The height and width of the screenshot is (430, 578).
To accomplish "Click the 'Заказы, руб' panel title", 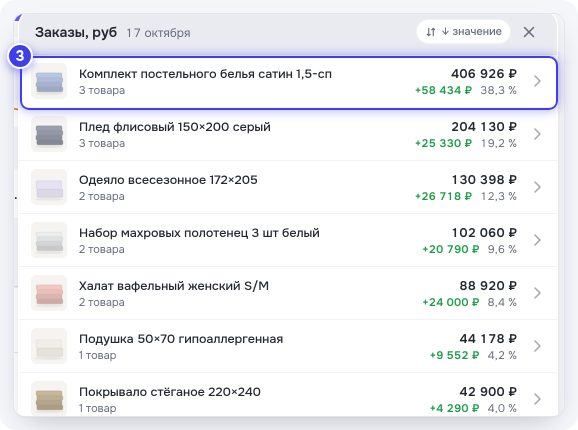I will point(76,33).
